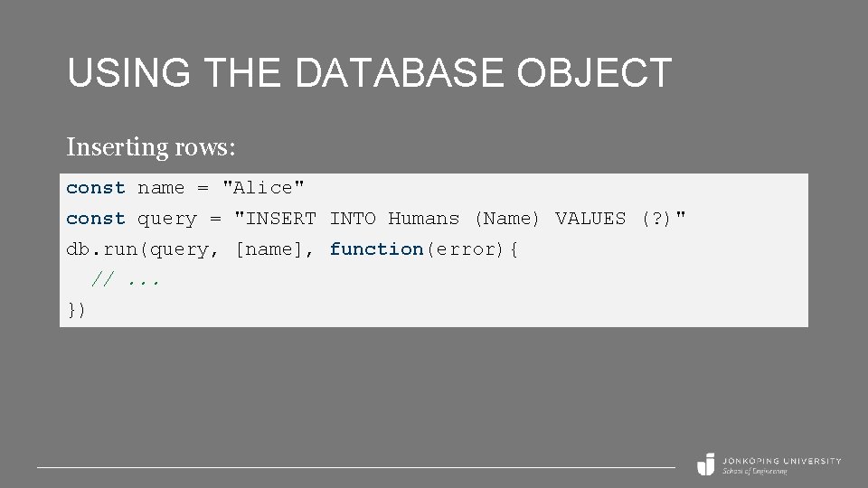Image resolution: width=868 pixels, height=488 pixels.
Task: Click the JONKOPING UNIVERSITY text
Action: point(780,461)
